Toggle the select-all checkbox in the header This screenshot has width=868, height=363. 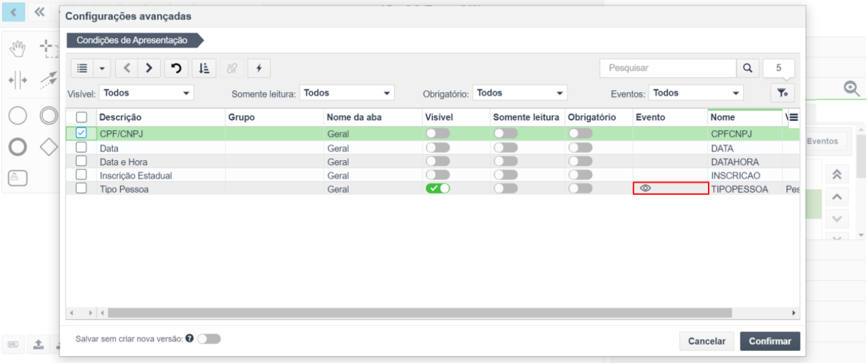tap(81, 117)
